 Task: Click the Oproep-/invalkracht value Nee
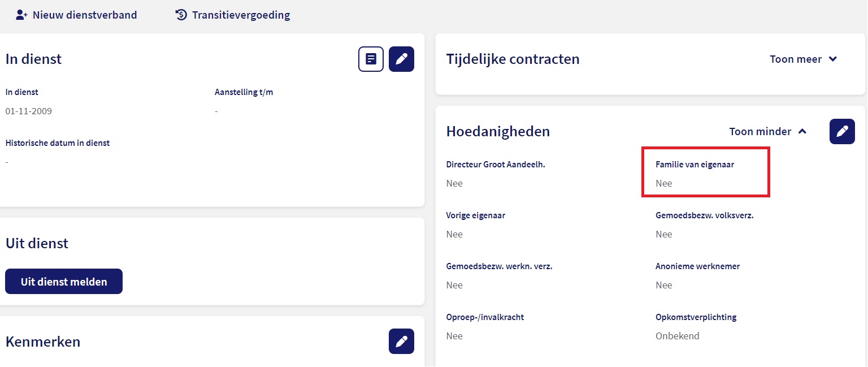click(x=454, y=336)
